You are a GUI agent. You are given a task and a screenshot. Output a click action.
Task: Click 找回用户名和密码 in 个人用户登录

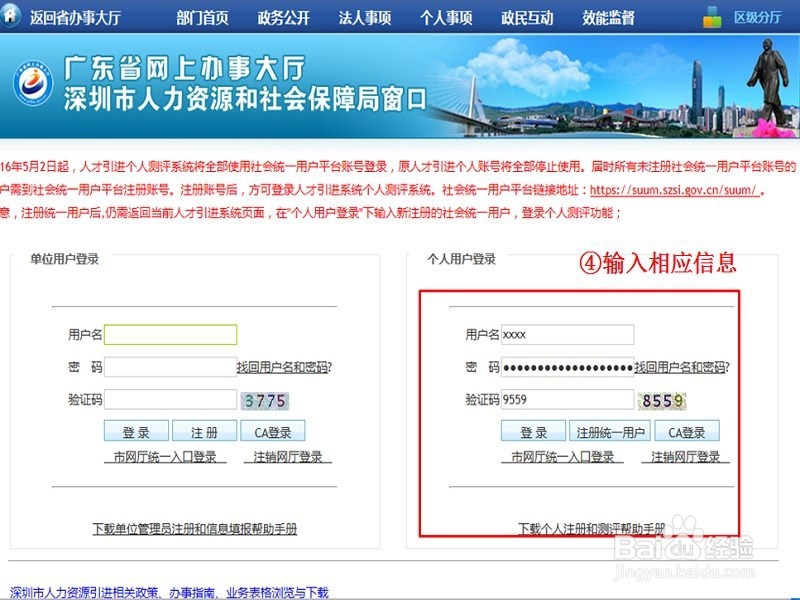pos(682,367)
